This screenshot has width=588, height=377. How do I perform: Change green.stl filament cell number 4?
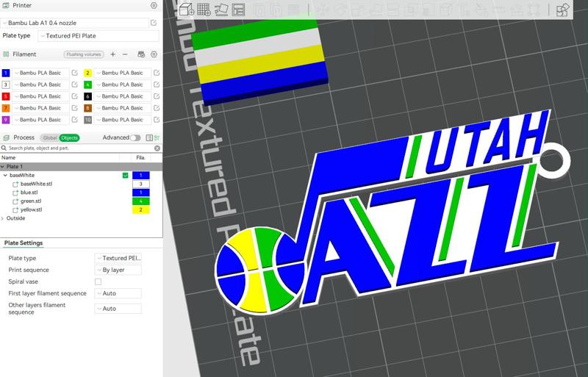[x=141, y=201]
